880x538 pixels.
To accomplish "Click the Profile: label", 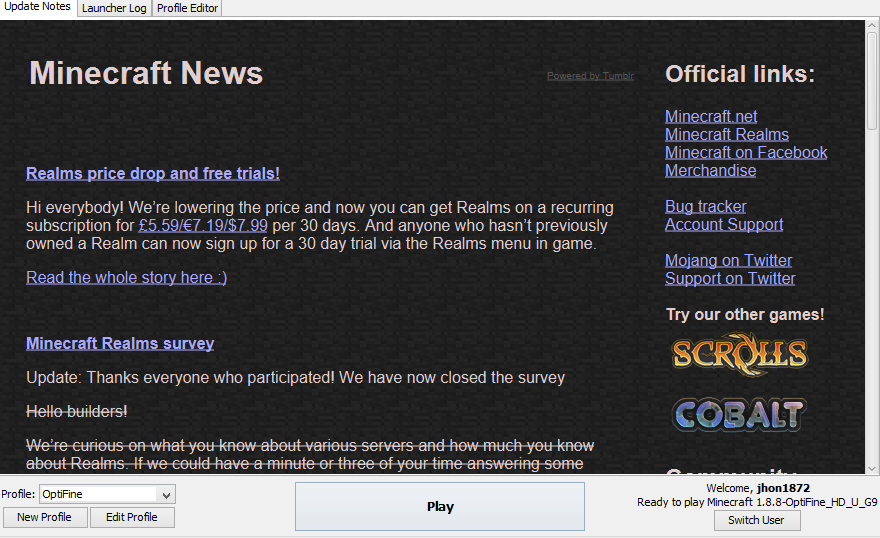I will coord(18,494).
